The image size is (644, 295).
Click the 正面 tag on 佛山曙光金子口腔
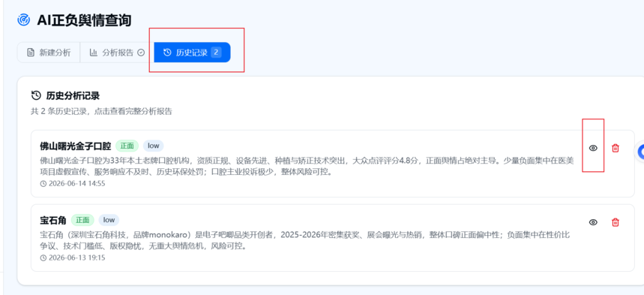tap(127, 146)
